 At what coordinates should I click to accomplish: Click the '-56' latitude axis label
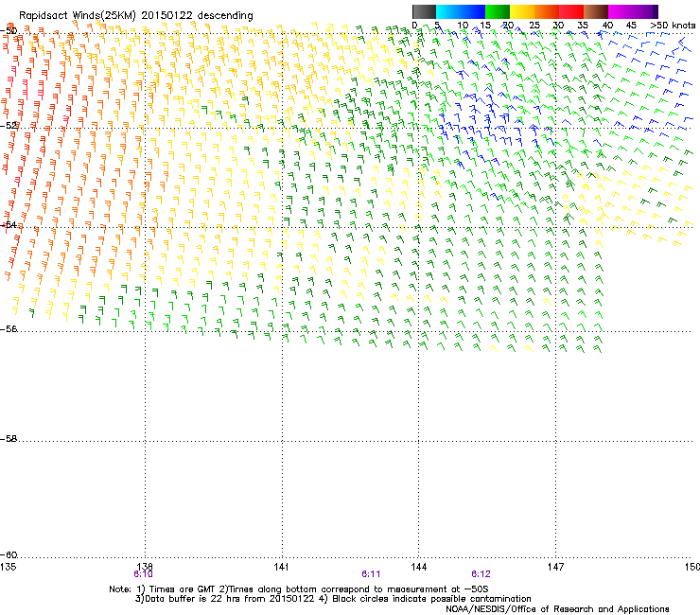9,328
